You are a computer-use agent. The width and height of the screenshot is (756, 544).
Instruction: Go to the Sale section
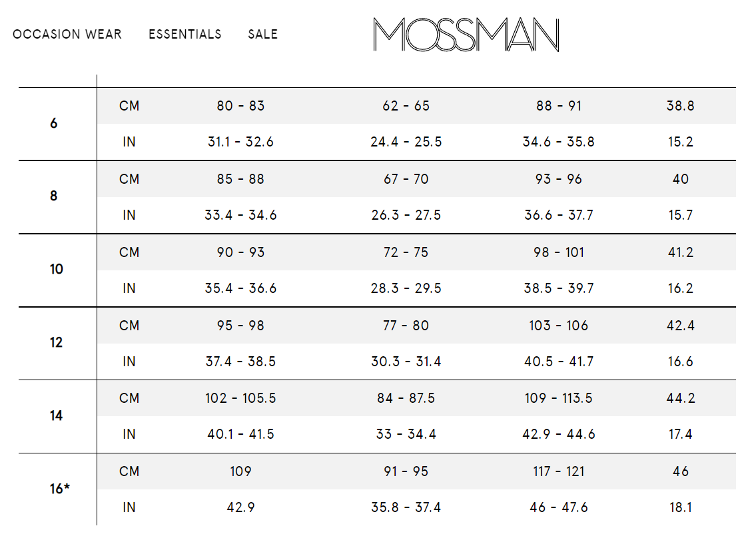click(x=262, y=34)
